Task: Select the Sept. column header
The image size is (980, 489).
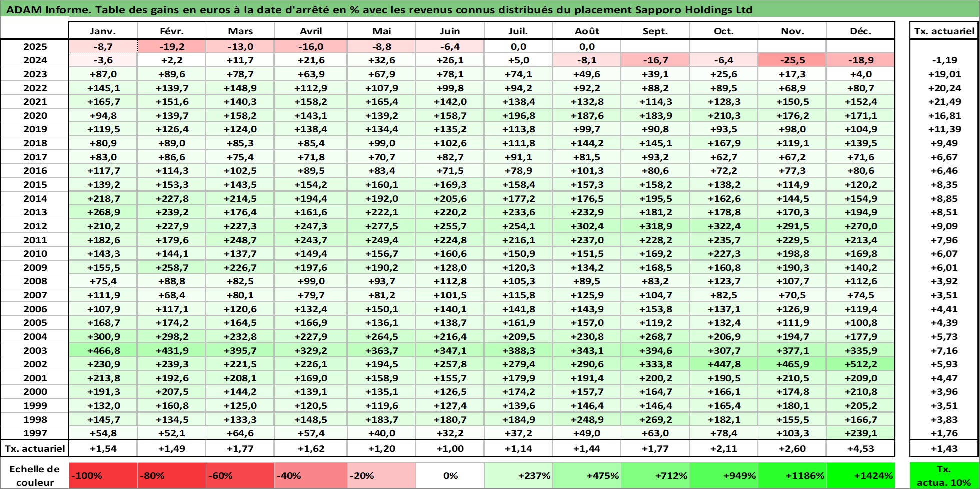Action: [x=655, y=31]
